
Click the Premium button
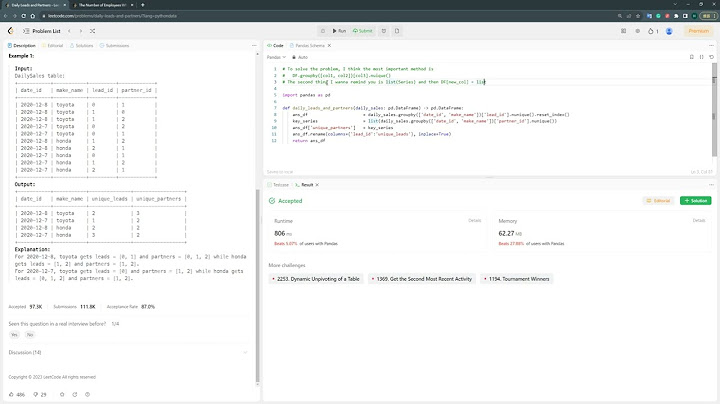pos(698,31)
